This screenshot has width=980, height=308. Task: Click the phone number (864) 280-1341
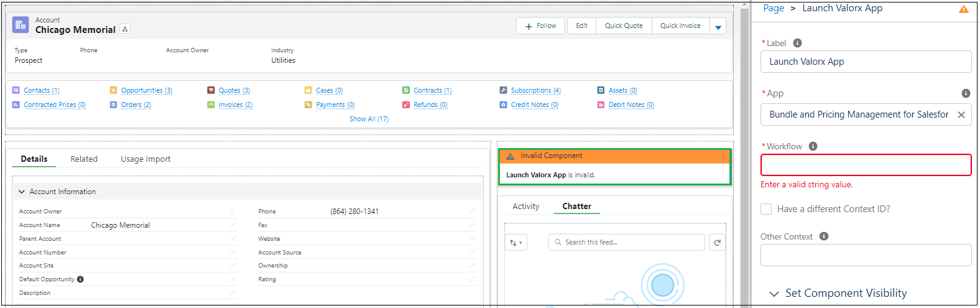[354, 212]
